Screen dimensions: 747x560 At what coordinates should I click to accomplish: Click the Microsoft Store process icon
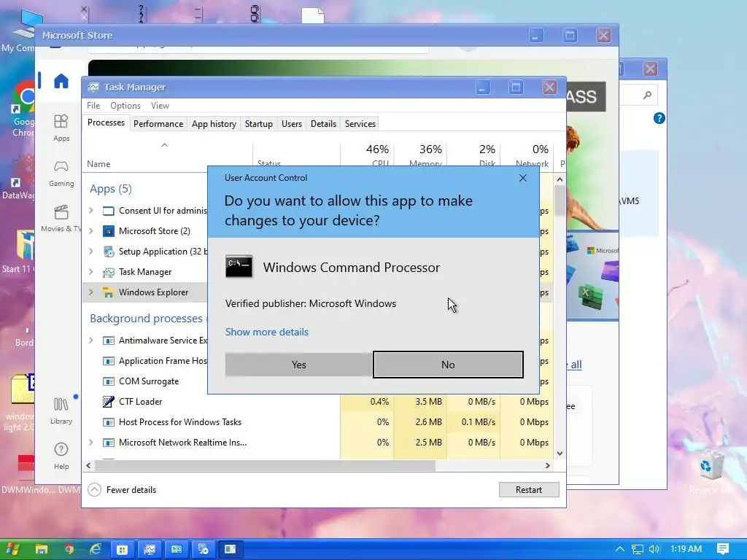[x=109, y=231]
